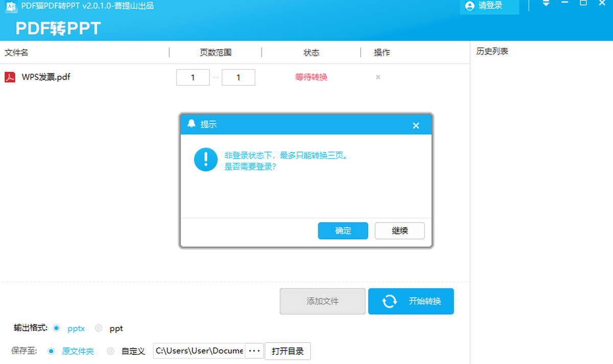Select the ppt output format

pos(99,328)
